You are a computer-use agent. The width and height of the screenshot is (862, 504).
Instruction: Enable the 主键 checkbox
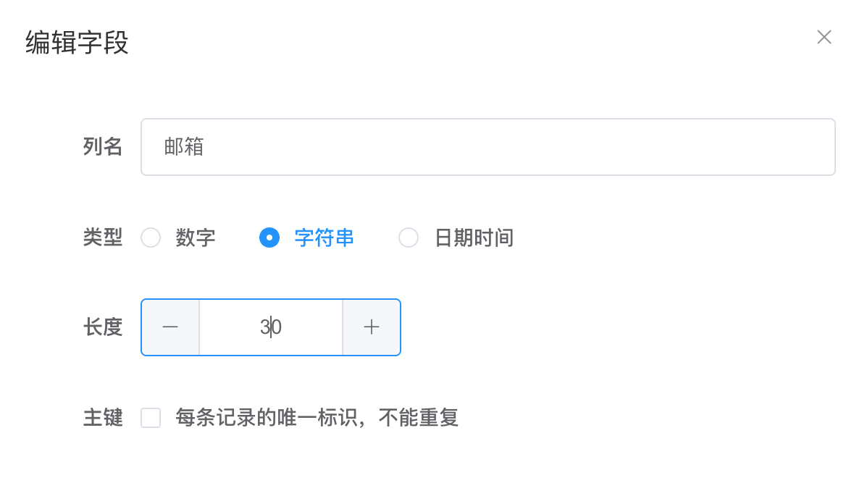151,418
